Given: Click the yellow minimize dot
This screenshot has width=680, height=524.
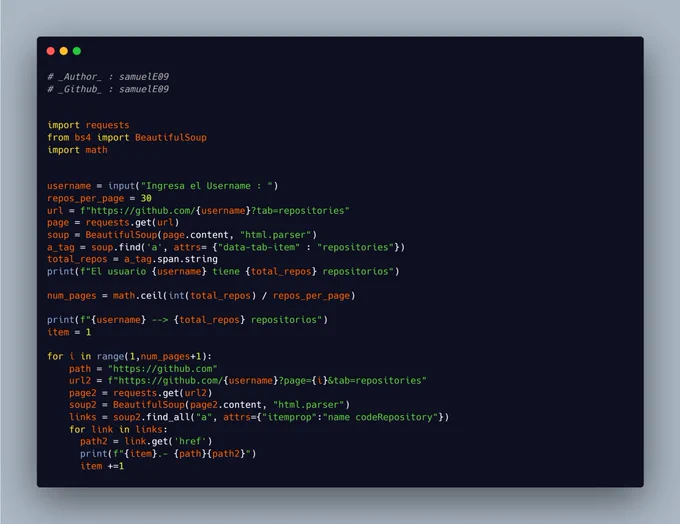Looking at the screenshot, I should click(x=64, y=51).
